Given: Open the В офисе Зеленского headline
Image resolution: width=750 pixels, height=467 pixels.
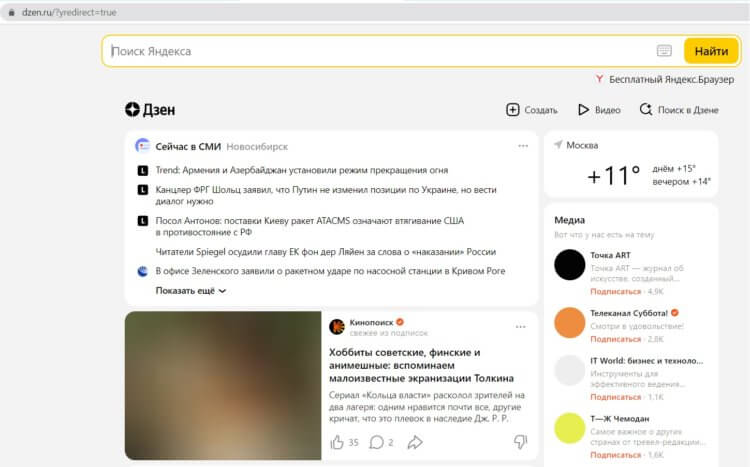Looking at the screenshot, I should 330,271.
